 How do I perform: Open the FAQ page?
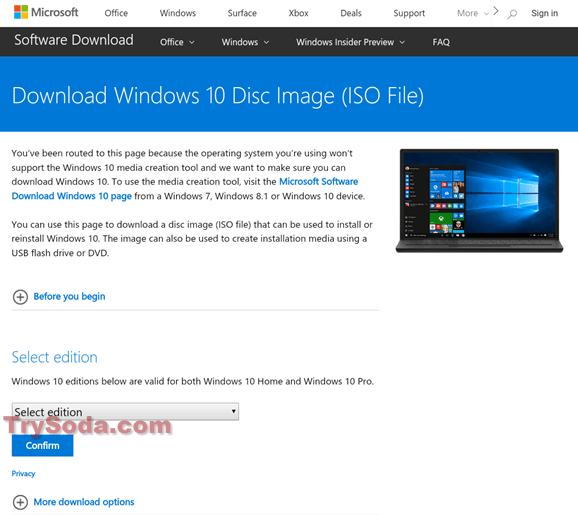tap(441, 42)
